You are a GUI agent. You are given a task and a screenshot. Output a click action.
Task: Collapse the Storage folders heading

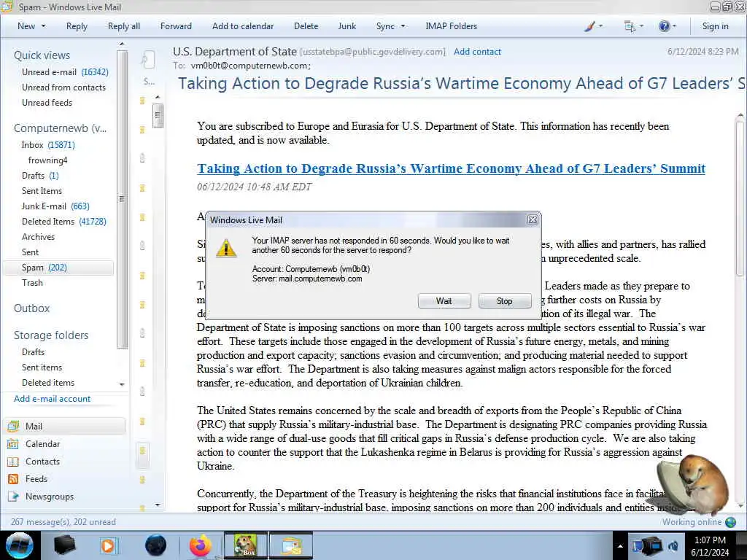[x=51, y=335]
